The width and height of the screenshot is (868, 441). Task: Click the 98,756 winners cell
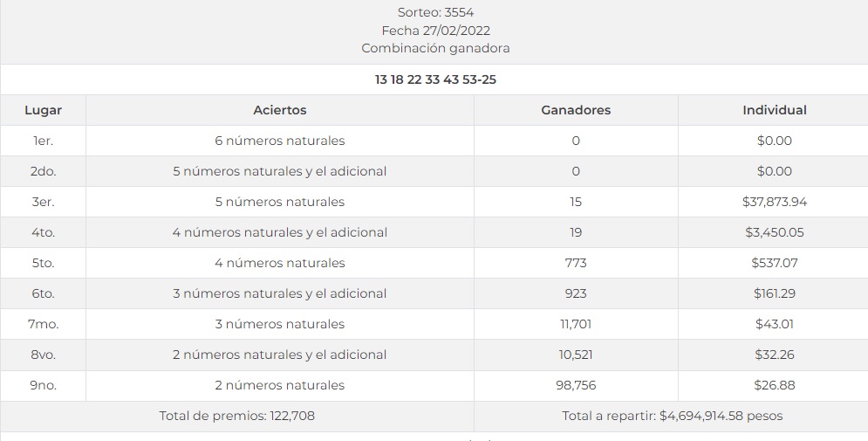576,385
